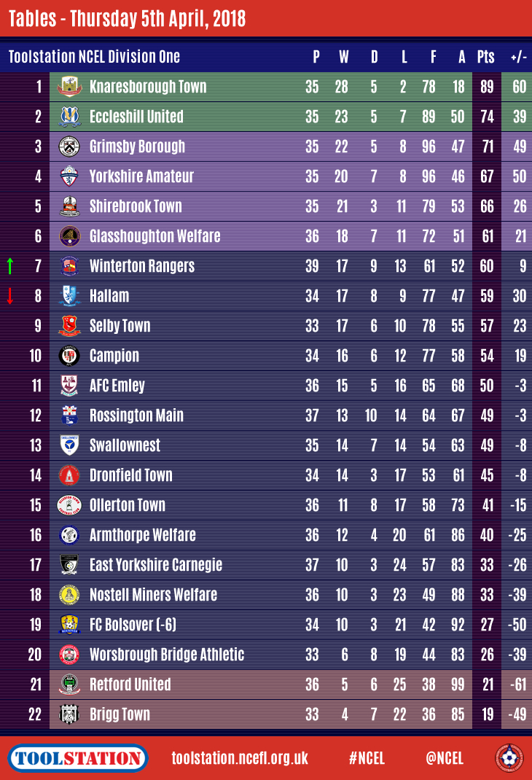Click the Pts column header
The image size is (532, 780).
[x=485, y=57]
